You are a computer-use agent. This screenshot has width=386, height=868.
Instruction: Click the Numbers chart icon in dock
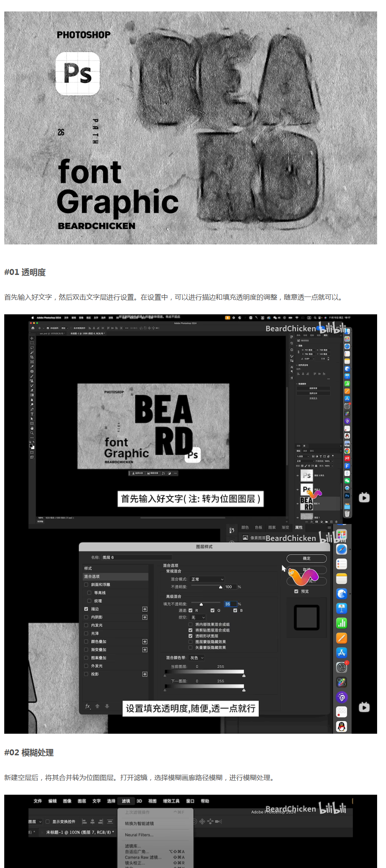pos(342,623)
